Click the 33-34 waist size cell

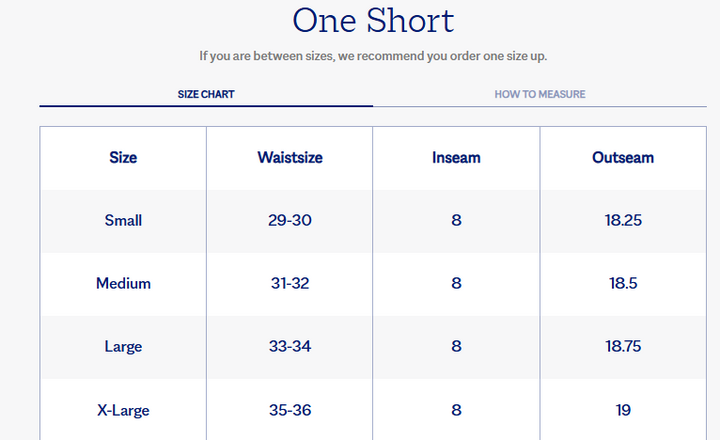[290, 347]
